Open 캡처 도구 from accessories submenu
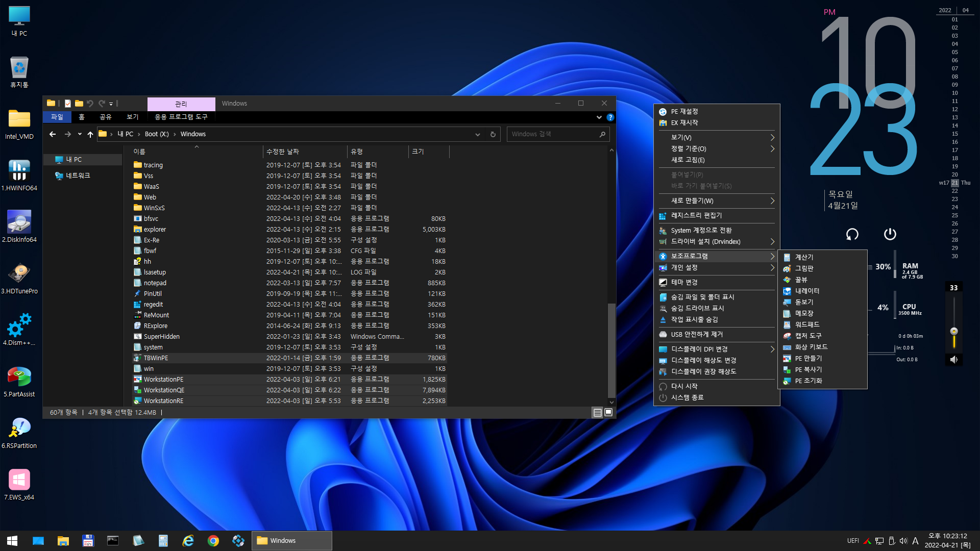The image size is (980, 551). click(x=822, y=336)
